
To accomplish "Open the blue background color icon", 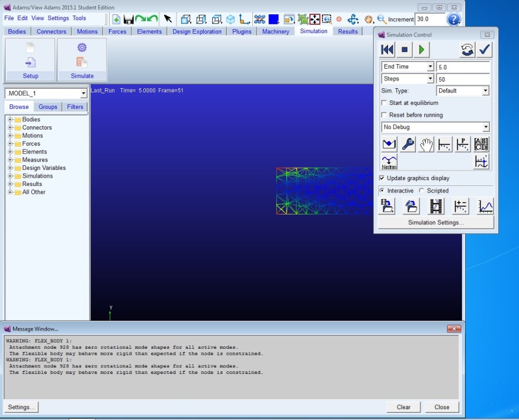I will click(x=273, y=19).
